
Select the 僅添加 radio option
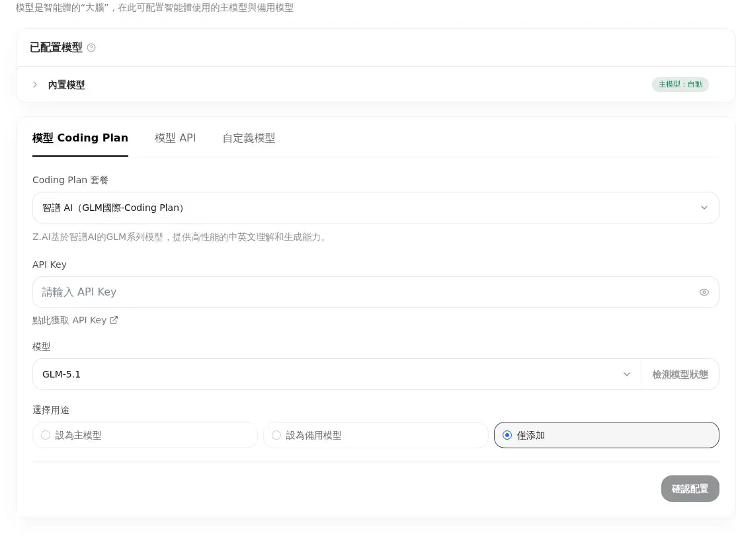(606, 435)
